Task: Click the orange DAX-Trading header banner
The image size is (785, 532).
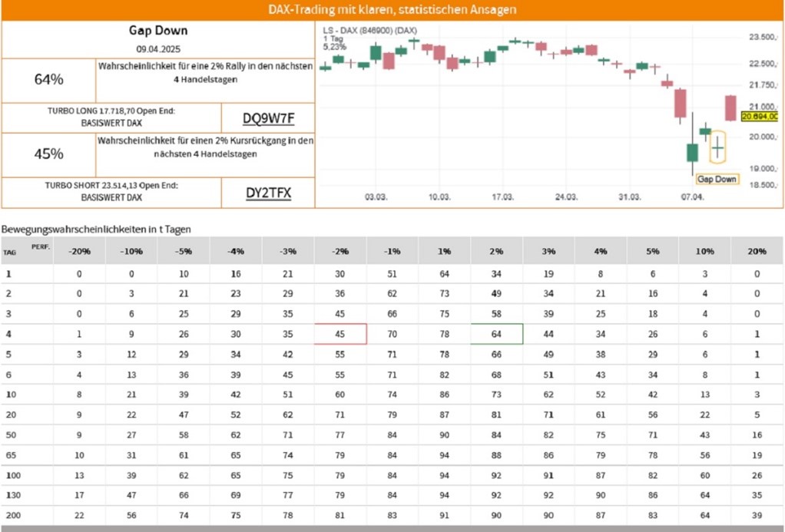Action: (392, 10)
